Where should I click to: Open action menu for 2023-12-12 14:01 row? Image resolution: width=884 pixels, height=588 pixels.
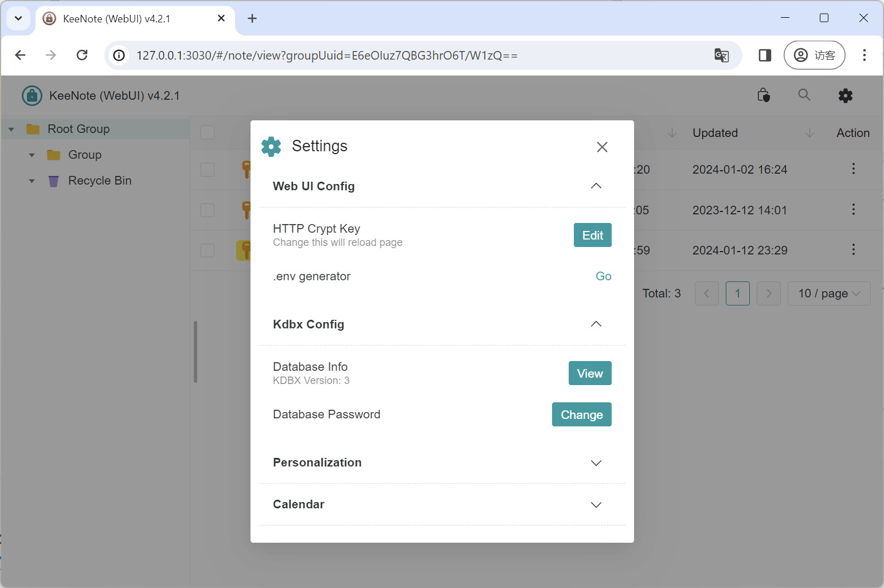[853, 209]
